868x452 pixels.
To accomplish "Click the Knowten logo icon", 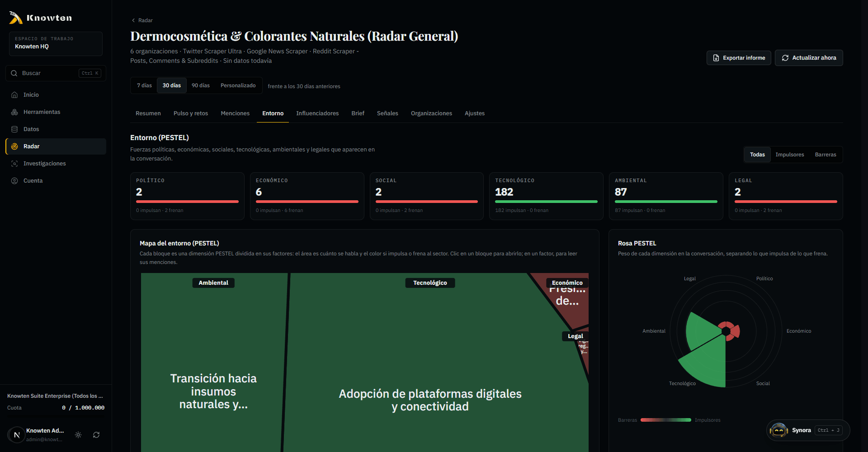I will (x=16, y=18).
